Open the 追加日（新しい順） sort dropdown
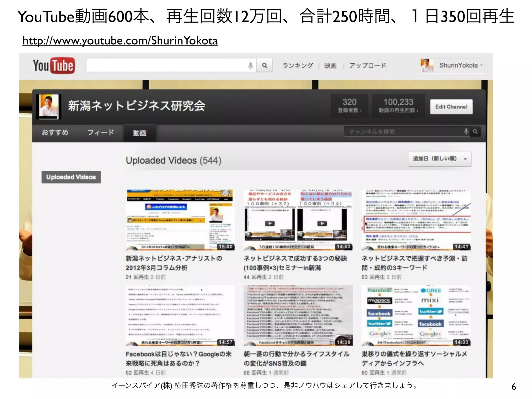The width and height of the screenshot is (532, 399). (440, 159)
